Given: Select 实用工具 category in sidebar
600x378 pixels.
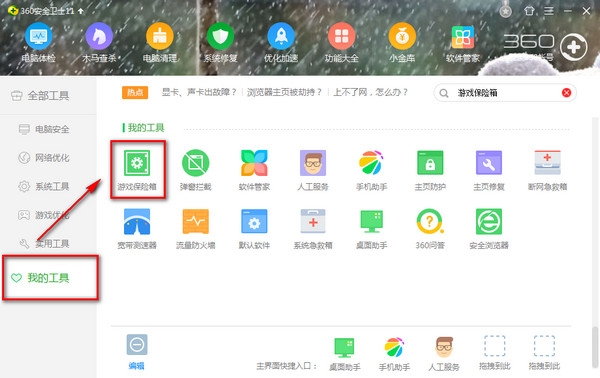Looking at the screenshot, I should pos(48,243).
